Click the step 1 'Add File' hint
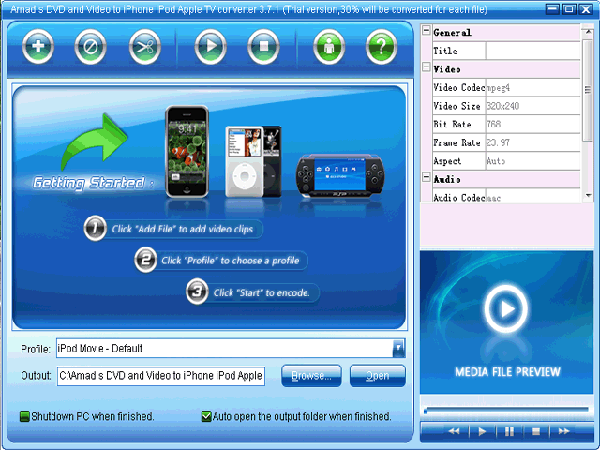This screenshot has width=600, height=450. click(173, 229)
